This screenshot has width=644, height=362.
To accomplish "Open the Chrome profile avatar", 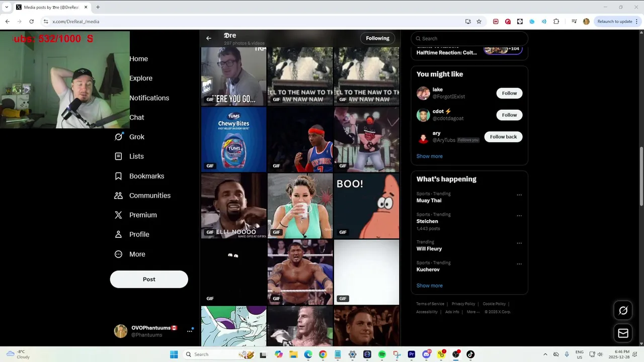I will pos(586,22).
